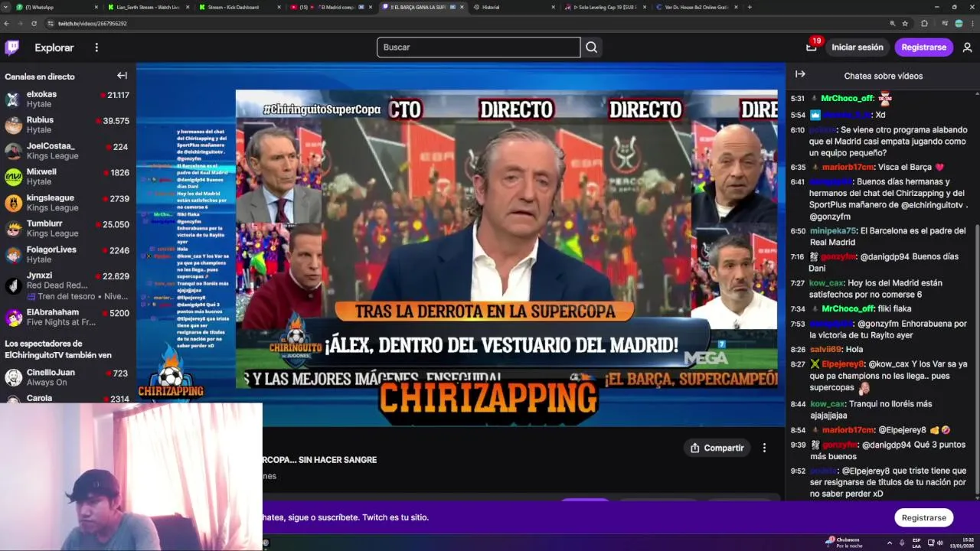
Task: Open the user account icon in Twitch header
Action: (967, 47)
